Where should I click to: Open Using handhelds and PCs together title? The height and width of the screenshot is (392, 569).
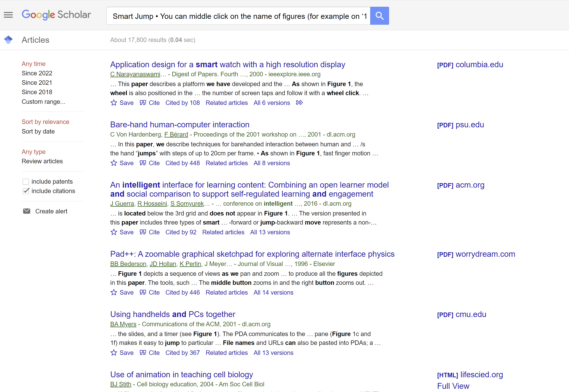tap(173, 314)
